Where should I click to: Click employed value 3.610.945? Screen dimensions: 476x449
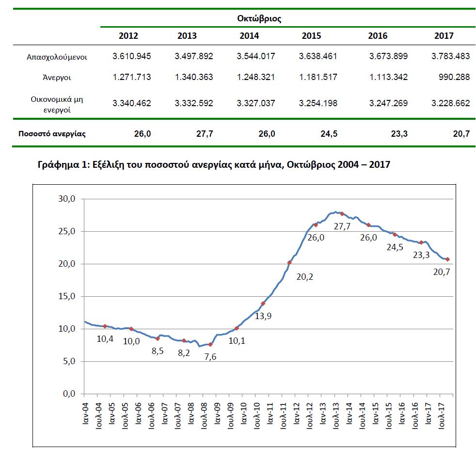point(132,56)
